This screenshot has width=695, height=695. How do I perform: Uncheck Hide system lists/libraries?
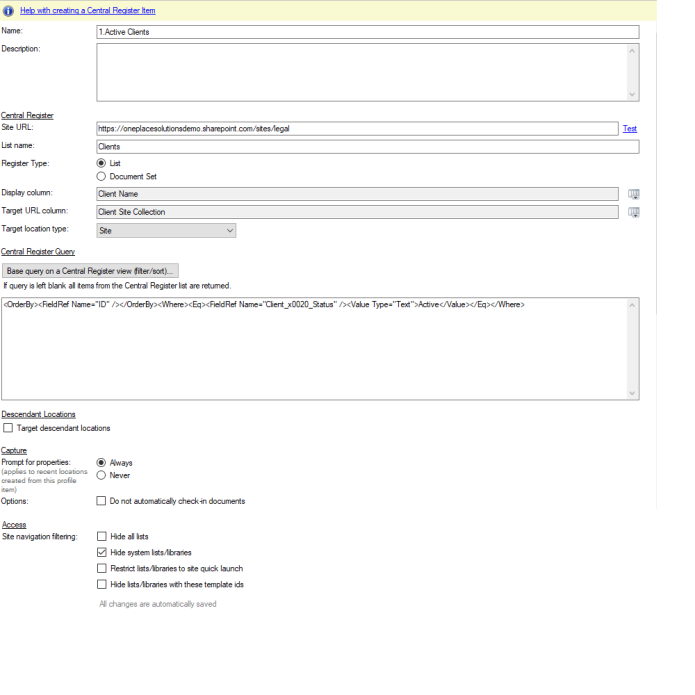(101, 552)
